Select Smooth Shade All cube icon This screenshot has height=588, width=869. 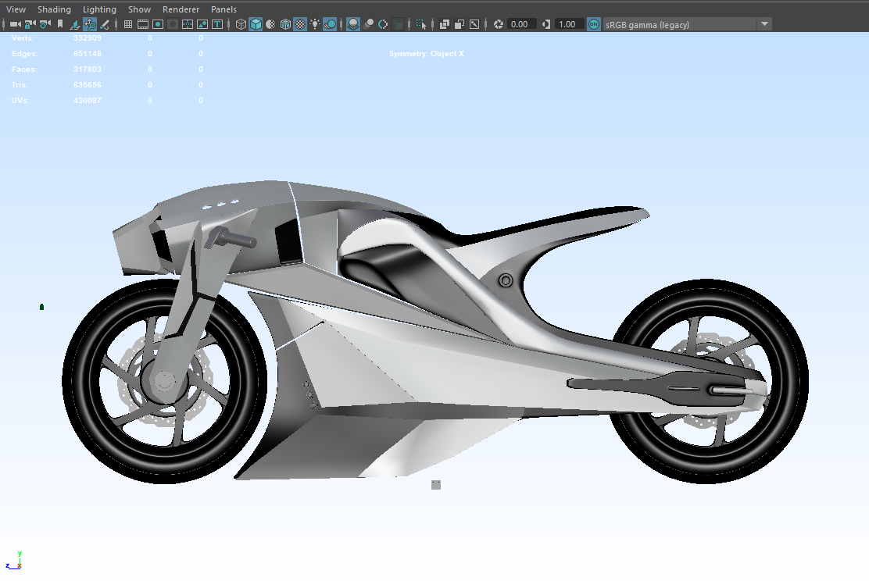tap(256, 24)
